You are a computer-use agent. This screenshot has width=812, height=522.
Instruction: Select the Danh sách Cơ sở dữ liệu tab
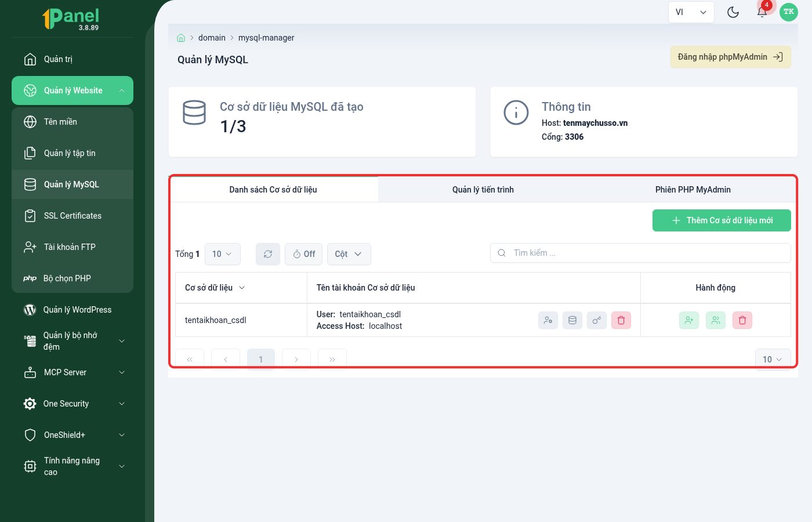pyautogui.click(x=274, y=190)
